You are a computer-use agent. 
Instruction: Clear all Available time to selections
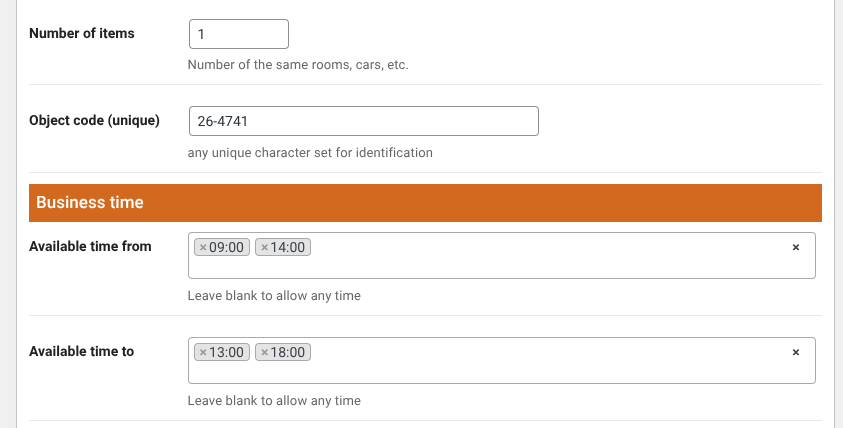[x=796, y=352]
